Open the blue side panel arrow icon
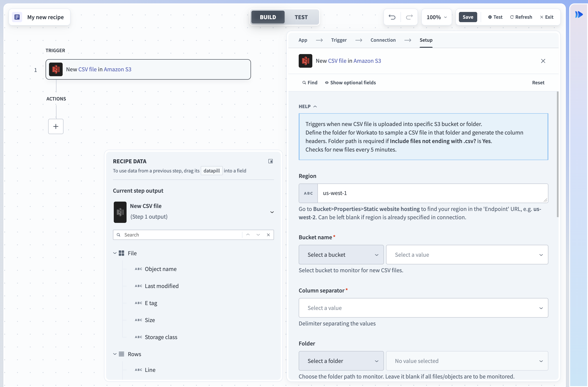This screenshot has height=387, width=588. pyautogui.click(x=579, y=14)
